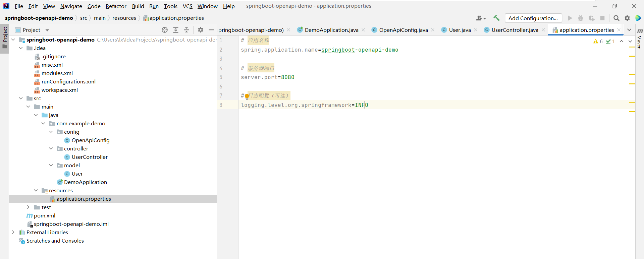This screenshot has width=644, height=259.
Task: Click Expand All icon in Project panel
Action: tap(176, 30)
